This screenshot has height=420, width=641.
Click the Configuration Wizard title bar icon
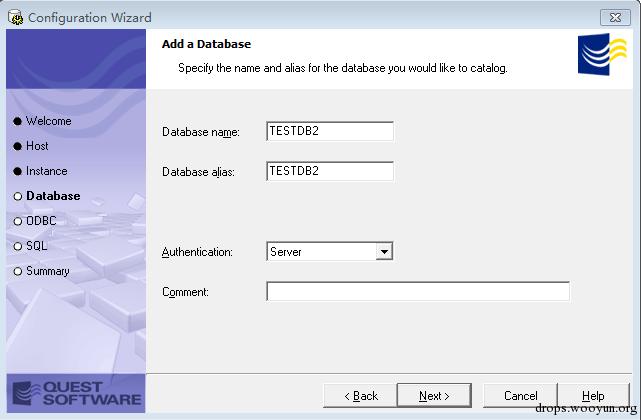pos(15,17)
